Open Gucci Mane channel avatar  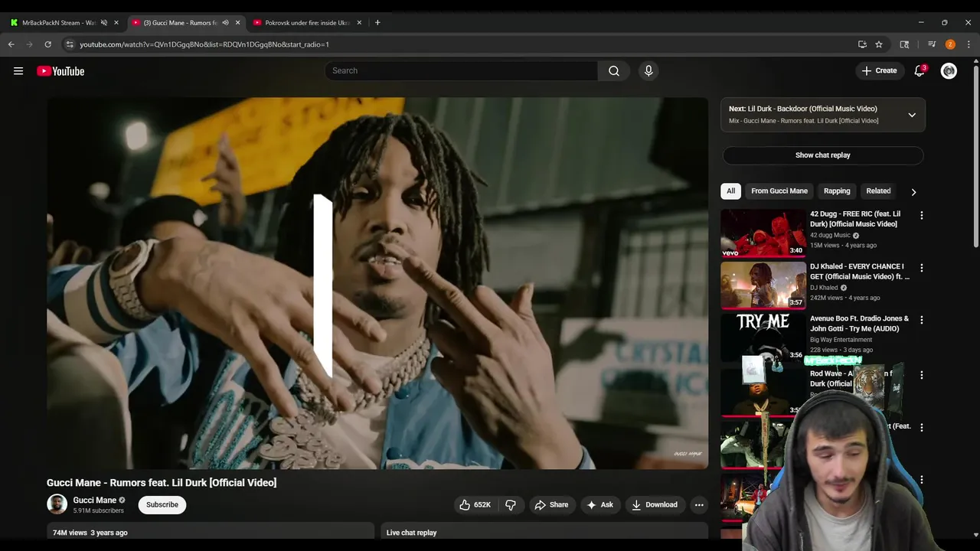click(x=57, y=504)
